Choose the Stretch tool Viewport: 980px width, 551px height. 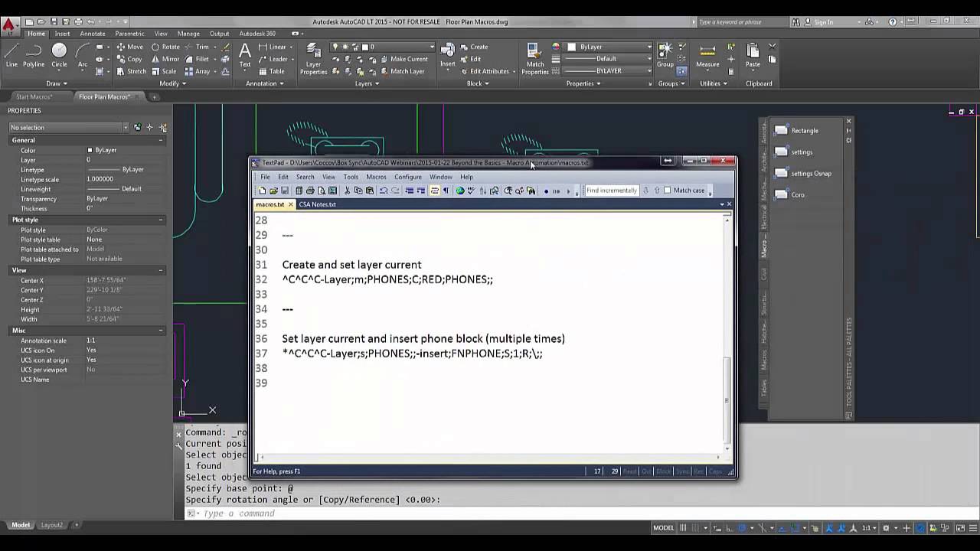tap(131, 71)
